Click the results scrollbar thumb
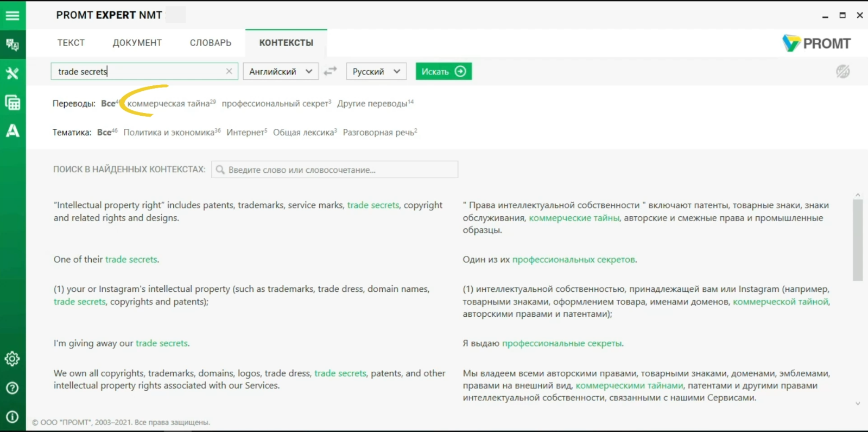868x432 pixels. [858, 240]
